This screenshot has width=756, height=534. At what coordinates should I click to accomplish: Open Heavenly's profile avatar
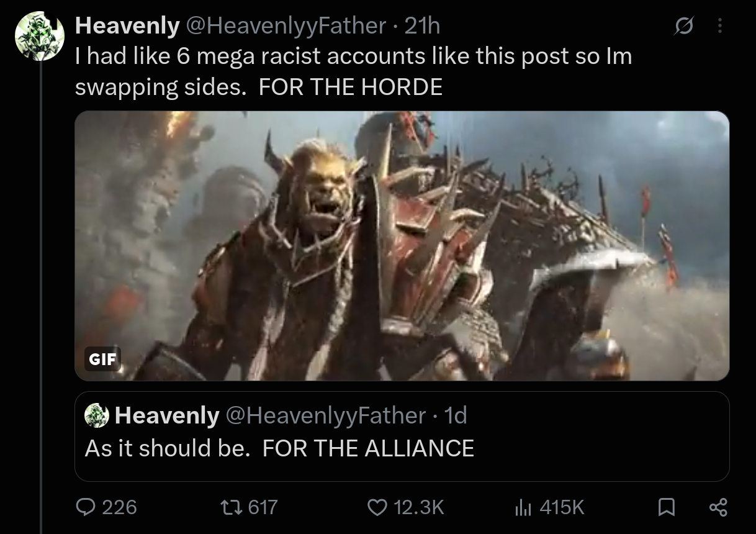pyautogui.click(x=40, y=35)
